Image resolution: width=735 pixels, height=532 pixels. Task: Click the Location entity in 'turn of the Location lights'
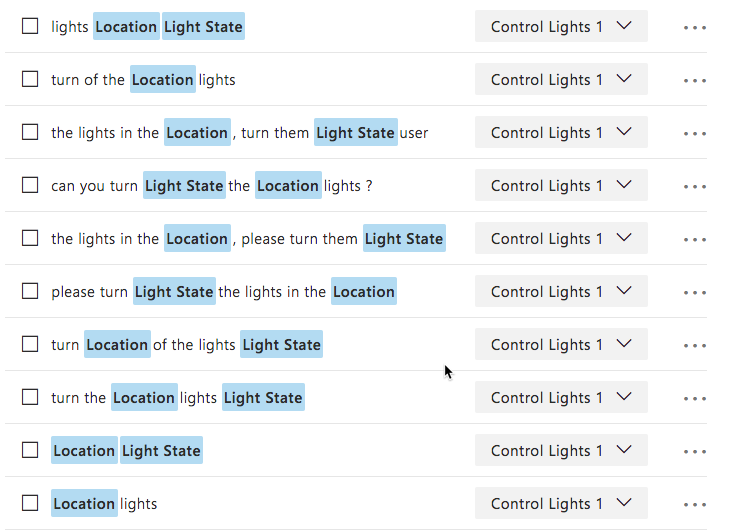pos(162,80)
